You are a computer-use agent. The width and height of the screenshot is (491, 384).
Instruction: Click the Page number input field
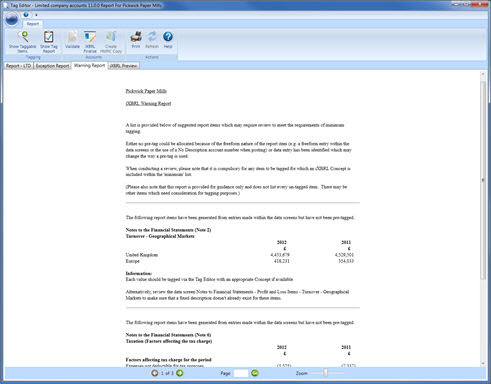241,373
